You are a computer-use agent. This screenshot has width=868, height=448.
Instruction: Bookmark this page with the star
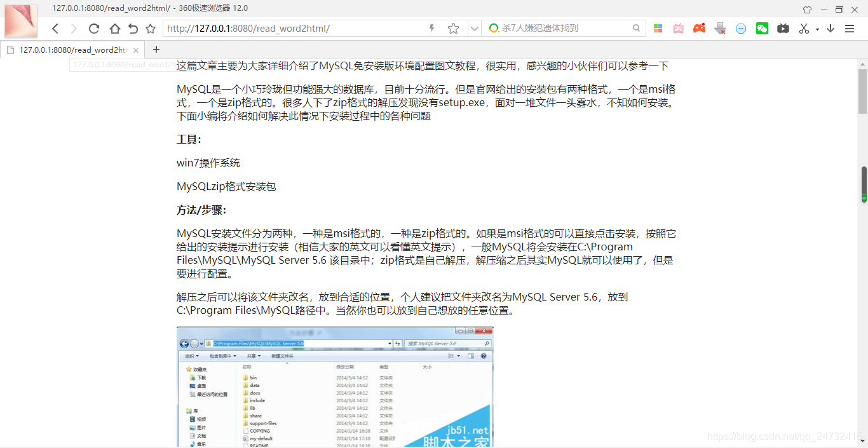tap(452, 29)
